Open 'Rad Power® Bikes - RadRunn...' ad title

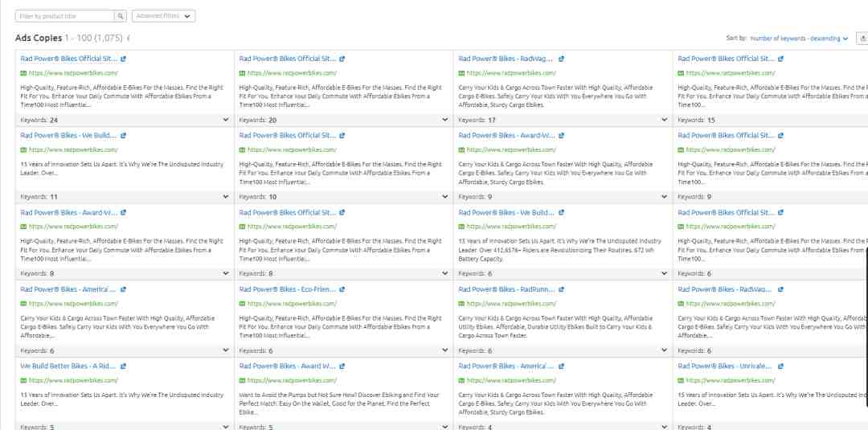tap(506, 289)
